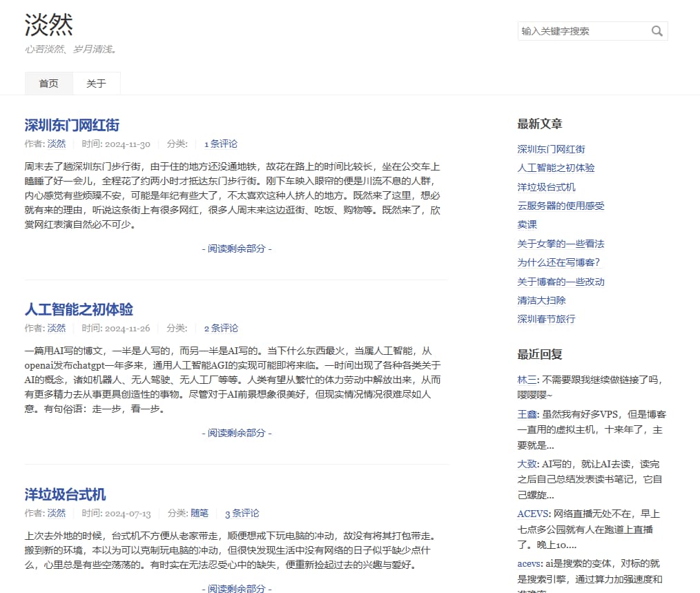Viewport: 700px width, 593px height.
Task: Open post title 洋垃圾台式机
Action: pyautogui.click(x=65, y=494)
